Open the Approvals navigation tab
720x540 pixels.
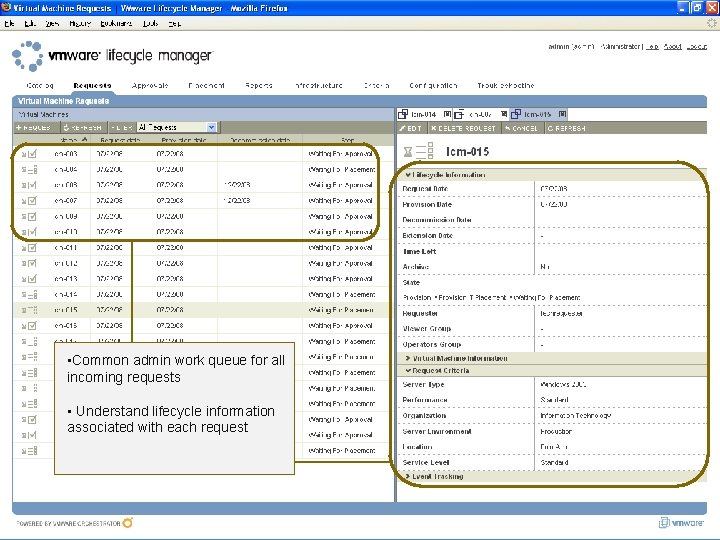click(150, 85)
